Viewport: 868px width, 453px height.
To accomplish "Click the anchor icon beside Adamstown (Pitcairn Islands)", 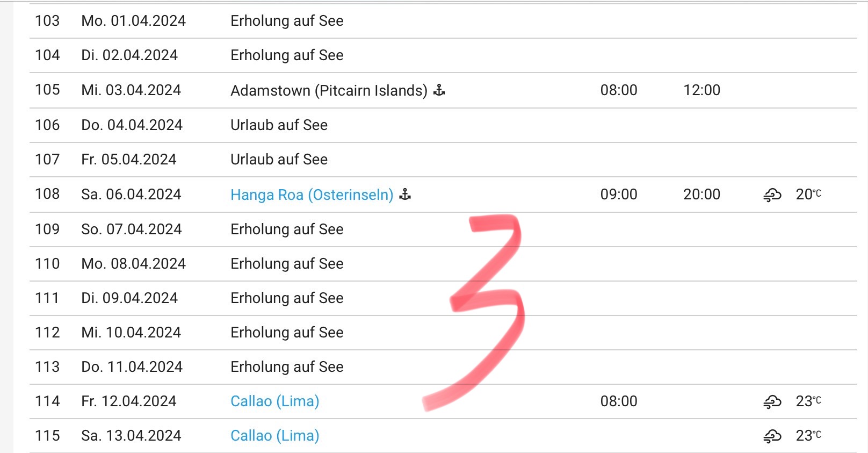I will [x=439, y=90].
